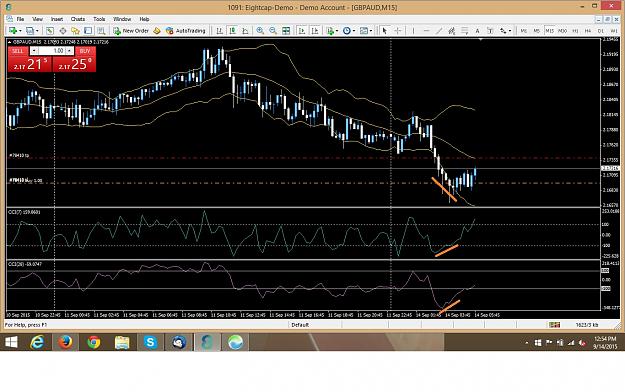Expand the Templates dropdown arrow

click(371, 31)
